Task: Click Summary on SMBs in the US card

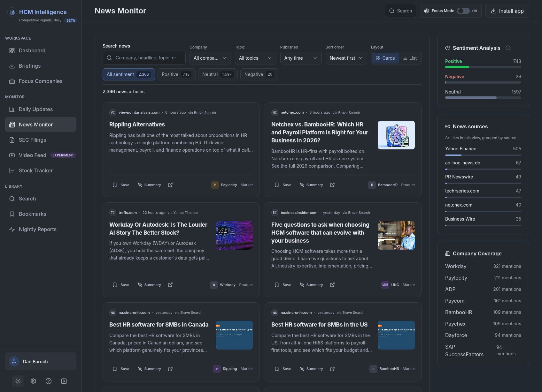Action: coord(311,369)
